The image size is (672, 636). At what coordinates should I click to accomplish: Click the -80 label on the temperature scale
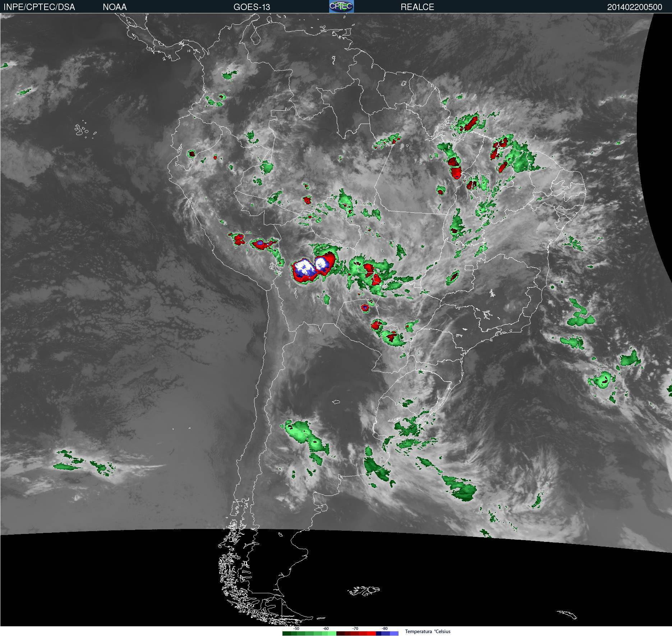[385, 628]
